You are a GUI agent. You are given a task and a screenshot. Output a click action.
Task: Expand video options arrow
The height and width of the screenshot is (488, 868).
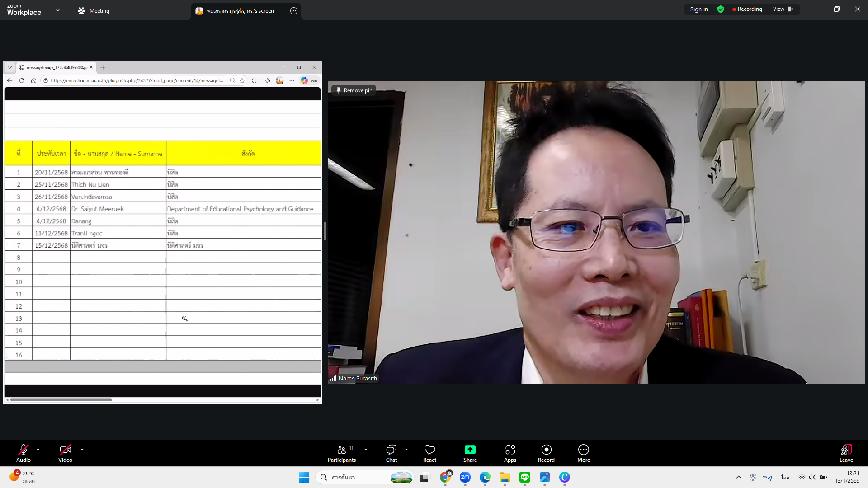(82, 450)
